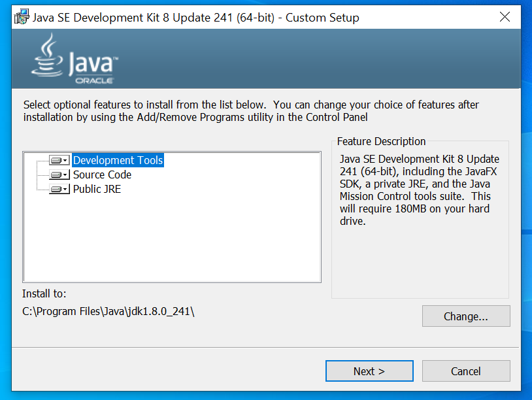Click the Change... install folder button
The height and width of the screenshot is (400, 532).
[466, 316]
